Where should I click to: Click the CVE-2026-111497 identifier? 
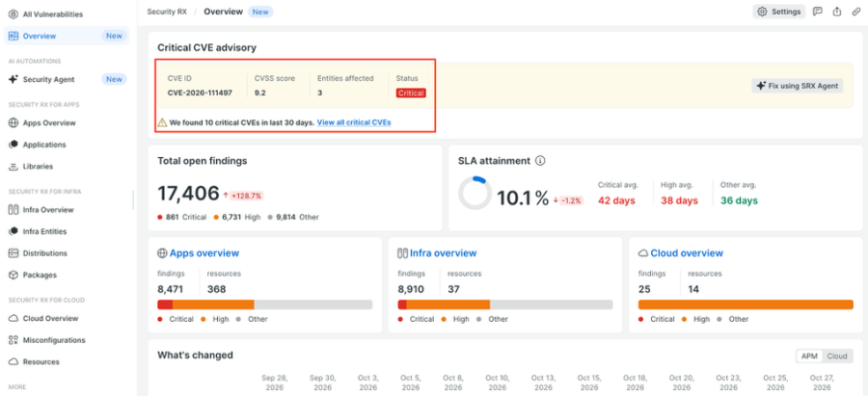200,92
